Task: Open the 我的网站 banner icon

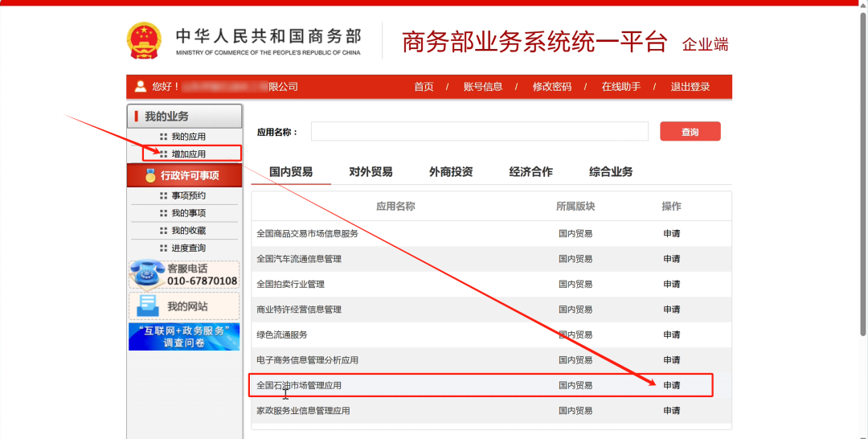Action: click(148, 306)
